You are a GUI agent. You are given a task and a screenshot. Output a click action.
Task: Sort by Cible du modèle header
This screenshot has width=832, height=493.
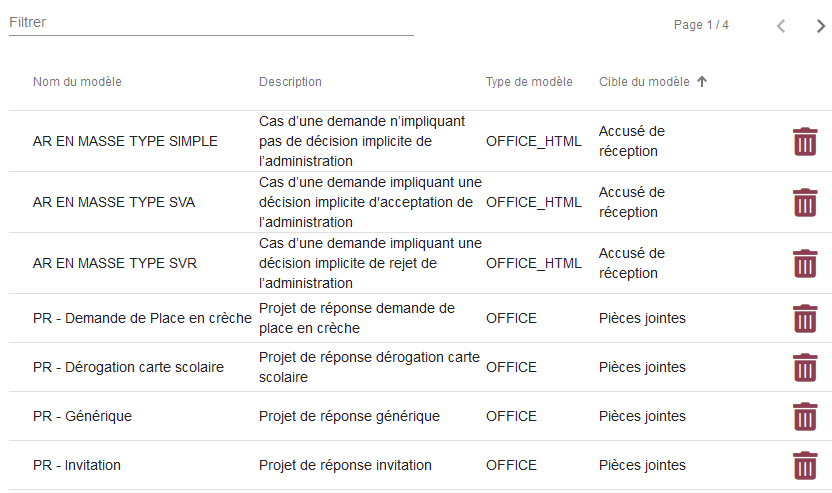pyautogui.click(x=644, y=82)
